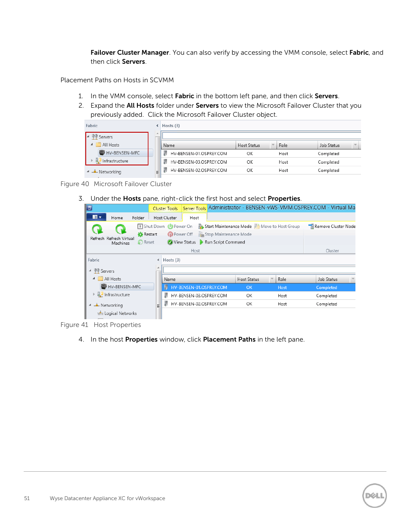This screenshot has width=411, height=532.
Task: Select HV-BENSEN-02.OSPREY.COM row in Figure 40
Action: (x=261, y=170)
